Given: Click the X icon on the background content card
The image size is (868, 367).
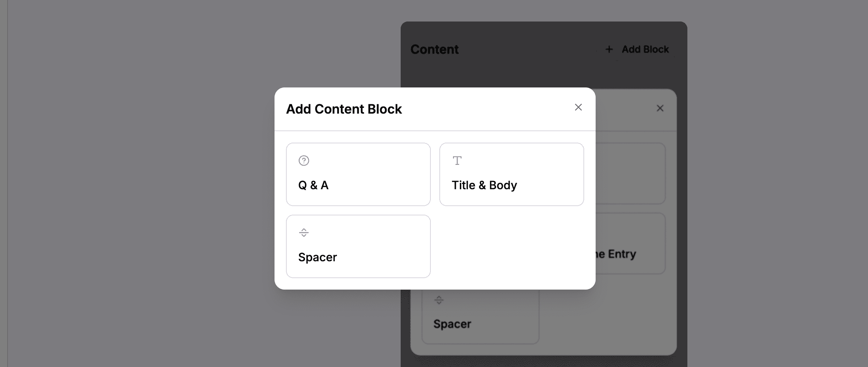Looking at the screenshot, I should (660, 108).
